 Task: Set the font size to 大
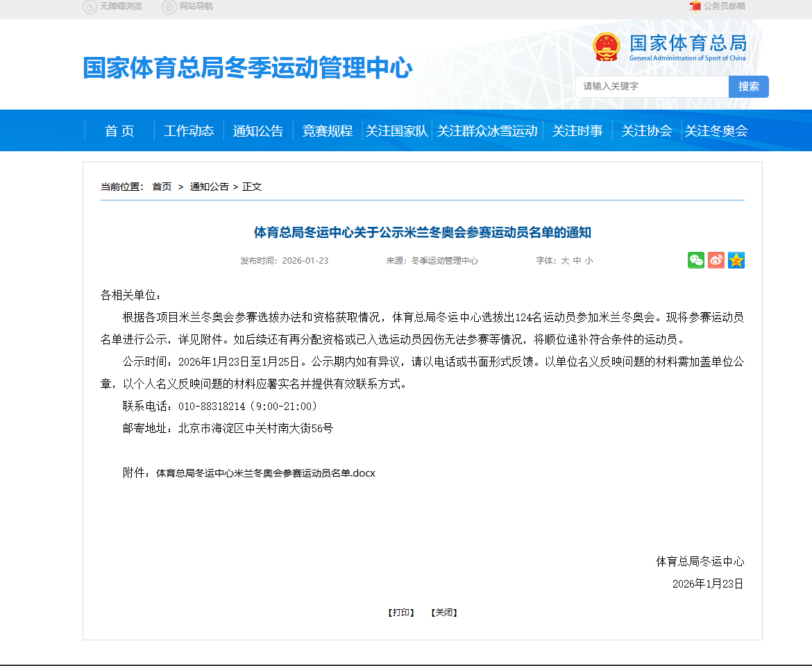tap(565, 261)
